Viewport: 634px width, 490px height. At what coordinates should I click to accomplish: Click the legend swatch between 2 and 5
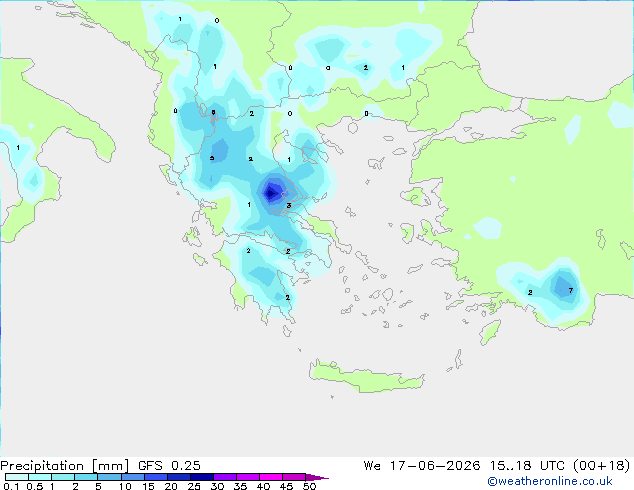click(x=86, y=477)
